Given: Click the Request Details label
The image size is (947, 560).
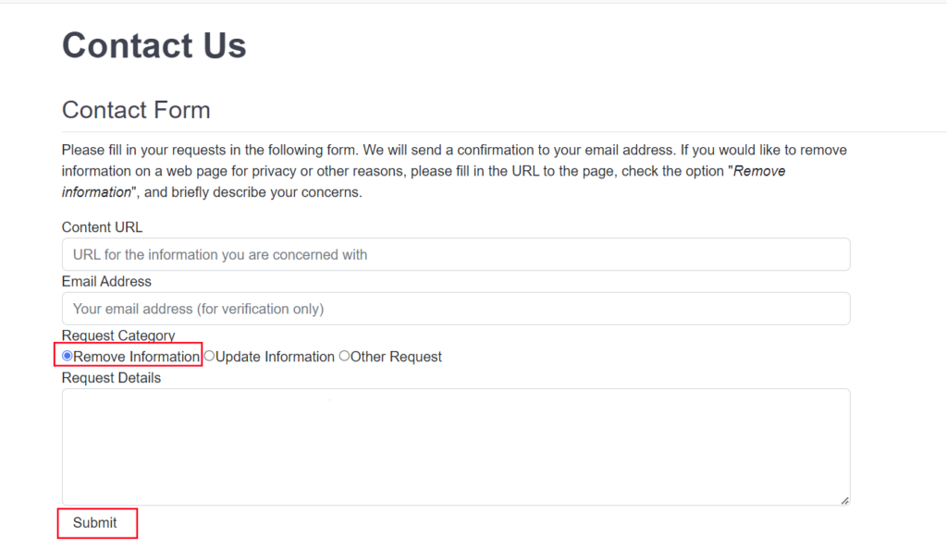Looking at the screenshot, I should [x=112, y=377].
